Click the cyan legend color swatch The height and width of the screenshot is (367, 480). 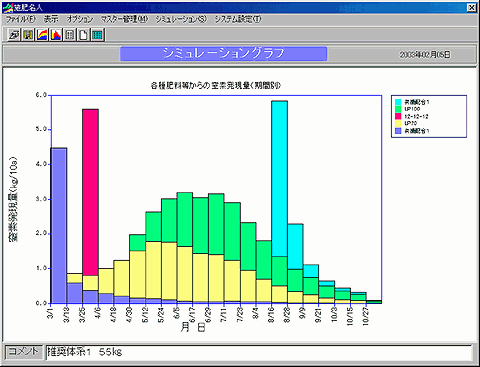[398, 102]
